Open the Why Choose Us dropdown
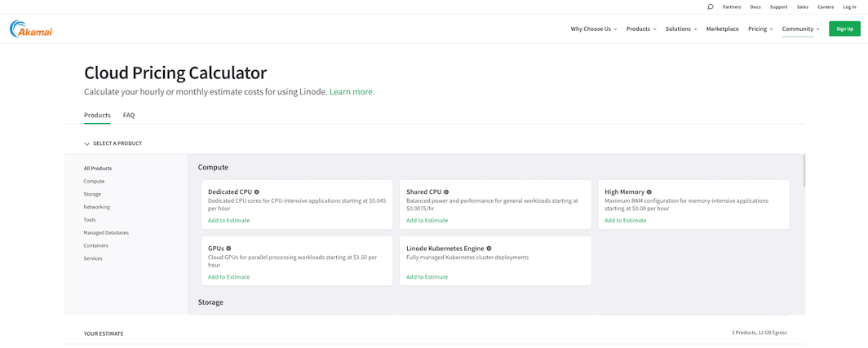 click(x=593, y=29)
